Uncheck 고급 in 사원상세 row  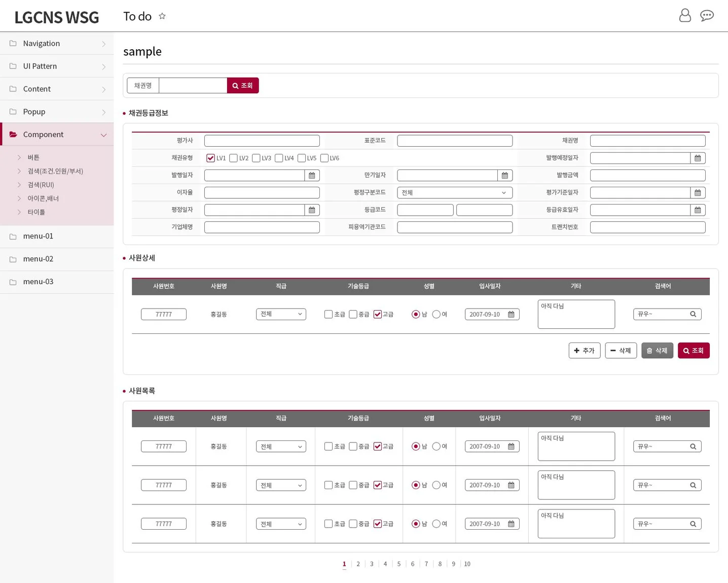pyautogui.click(x=378, y=315)
